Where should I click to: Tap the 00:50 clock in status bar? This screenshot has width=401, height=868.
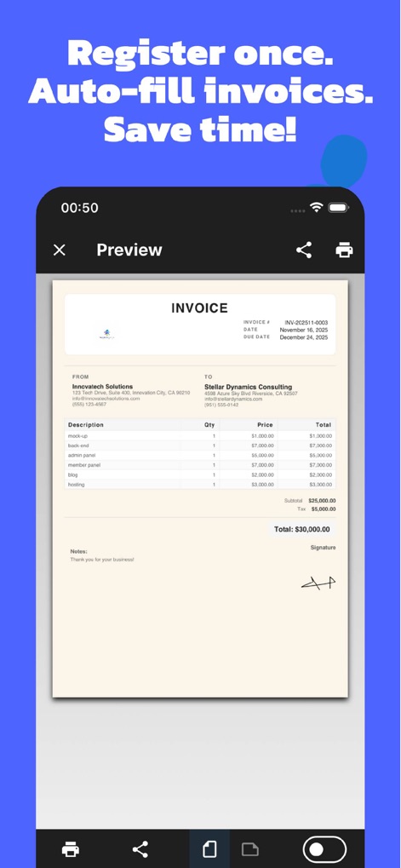pyautogui.click(x=80, y=208)
